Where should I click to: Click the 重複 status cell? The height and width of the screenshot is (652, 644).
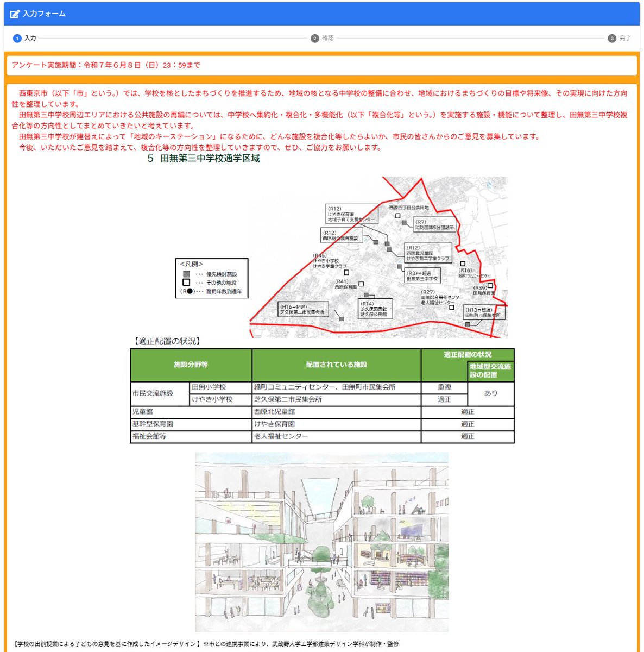coord(444,387)
